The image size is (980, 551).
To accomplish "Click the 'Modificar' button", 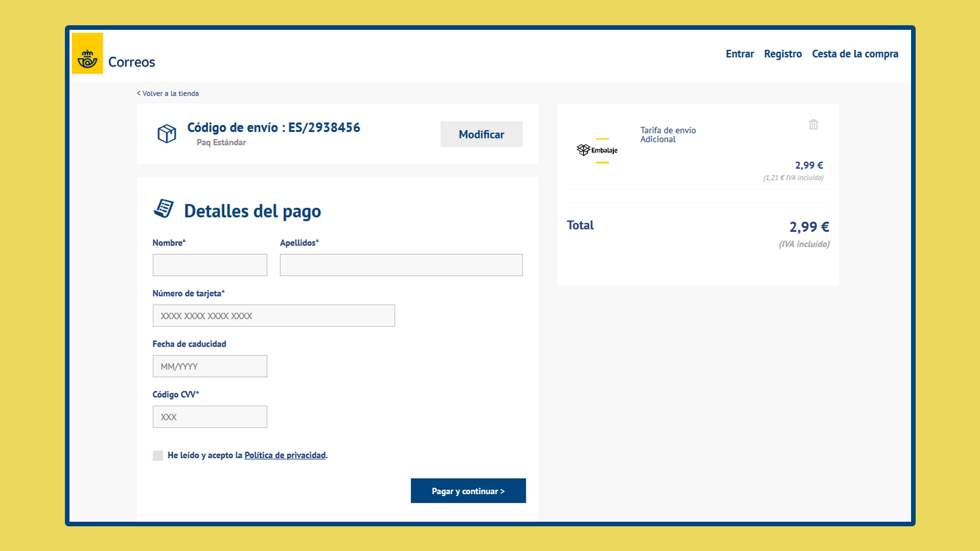I will pyautogui.click(x=481, y=134).
